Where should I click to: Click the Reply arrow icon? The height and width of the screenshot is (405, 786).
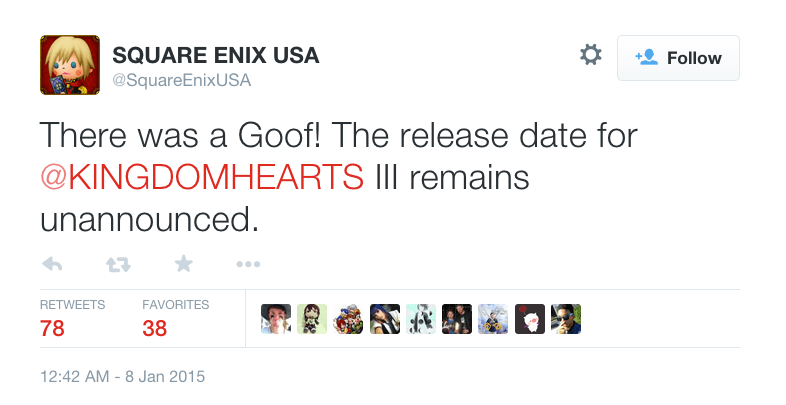[53, 264]
